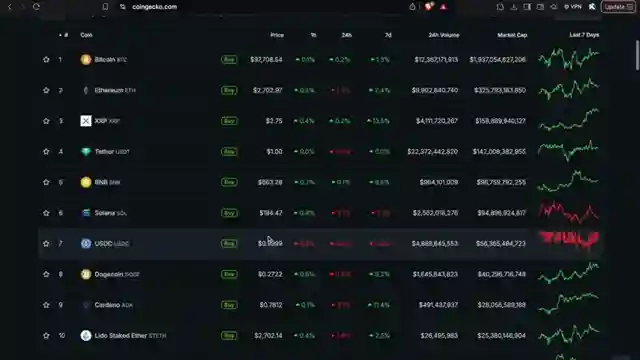Click the Bitcoin coin logo

click(86, 60)
